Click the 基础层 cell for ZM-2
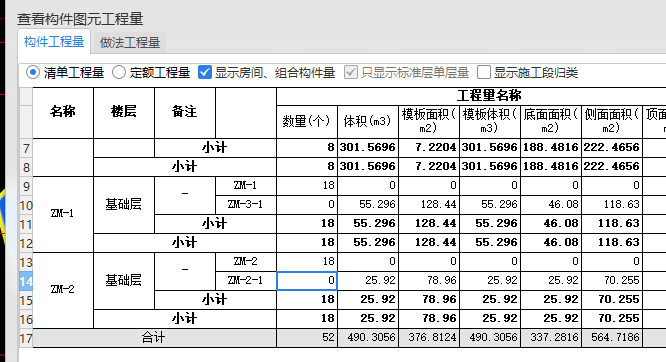666x362 pixels. point(124,281)
